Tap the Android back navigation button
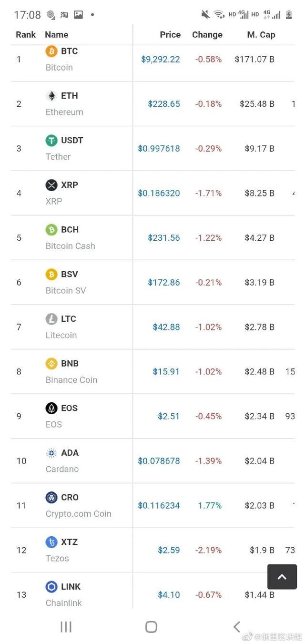Image resolution: width=305 pixels, height=644 pixels. point(236,627)
